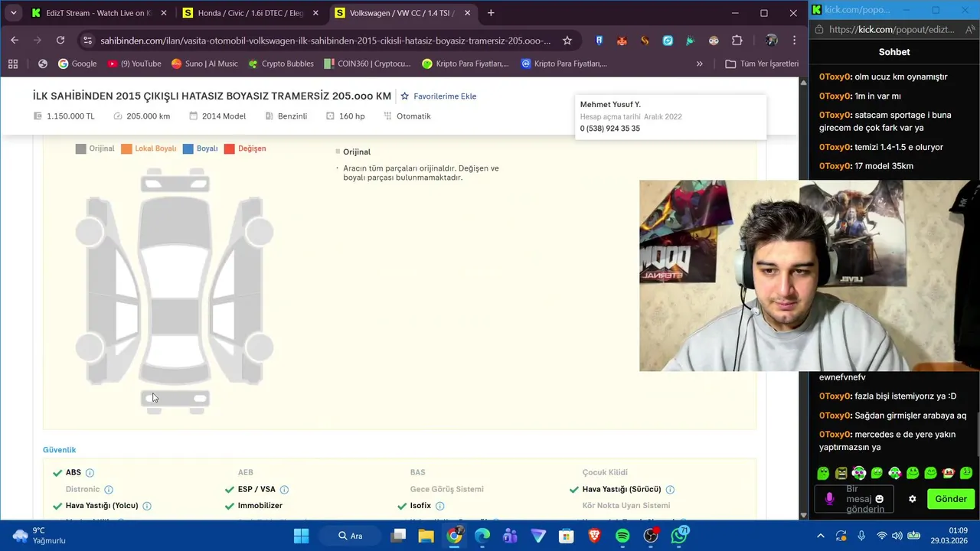This screenshot has width=980, height=551.
Task: Open OBS Studio from the taskbar
Action: tap(651, 536)
